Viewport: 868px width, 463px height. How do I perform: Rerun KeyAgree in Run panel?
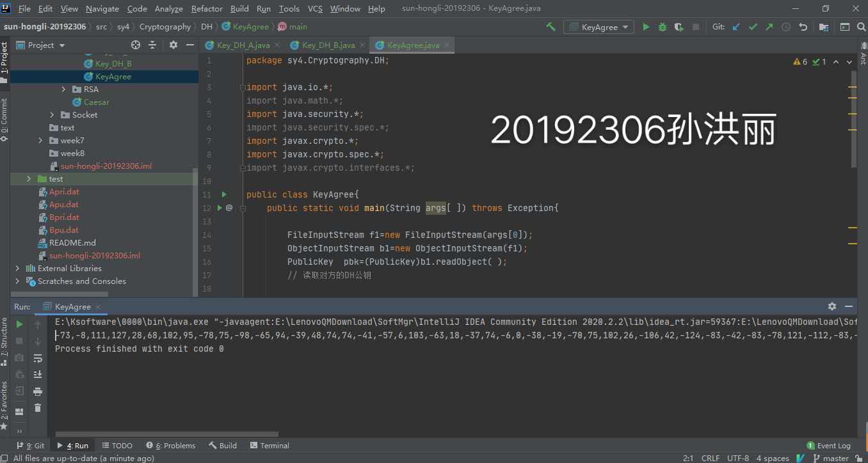(20, 325)
